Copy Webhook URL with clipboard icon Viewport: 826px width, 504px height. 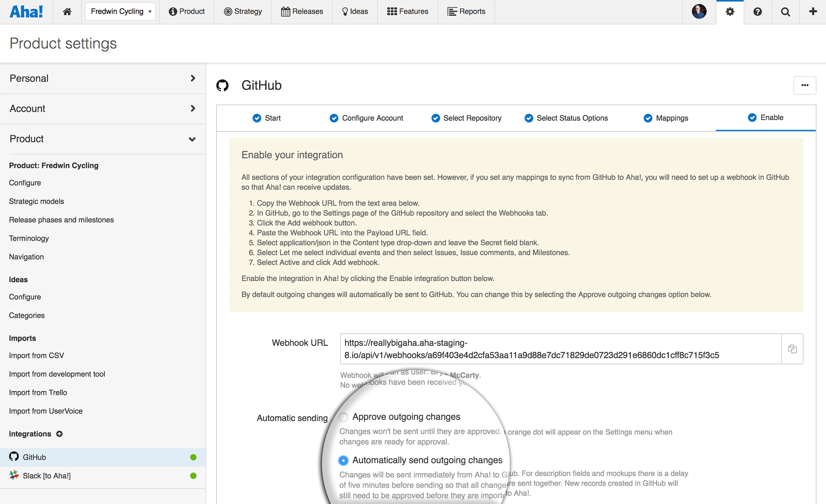[x=792, y=349]
